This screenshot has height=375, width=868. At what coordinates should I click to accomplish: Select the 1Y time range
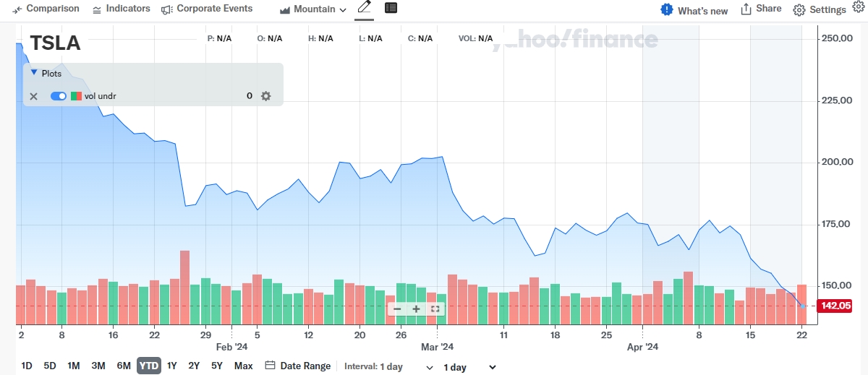(x=171, y=366)
